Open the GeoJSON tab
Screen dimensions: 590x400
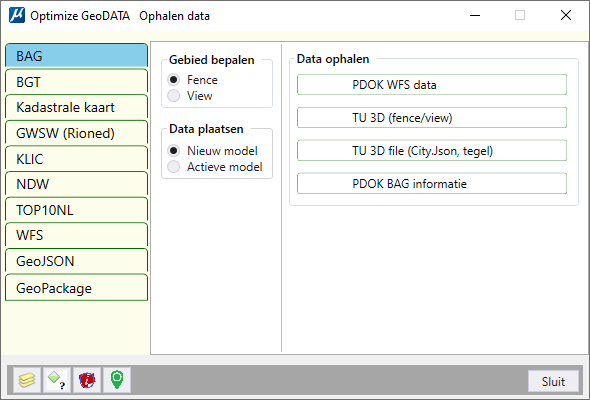click(76, 261)
